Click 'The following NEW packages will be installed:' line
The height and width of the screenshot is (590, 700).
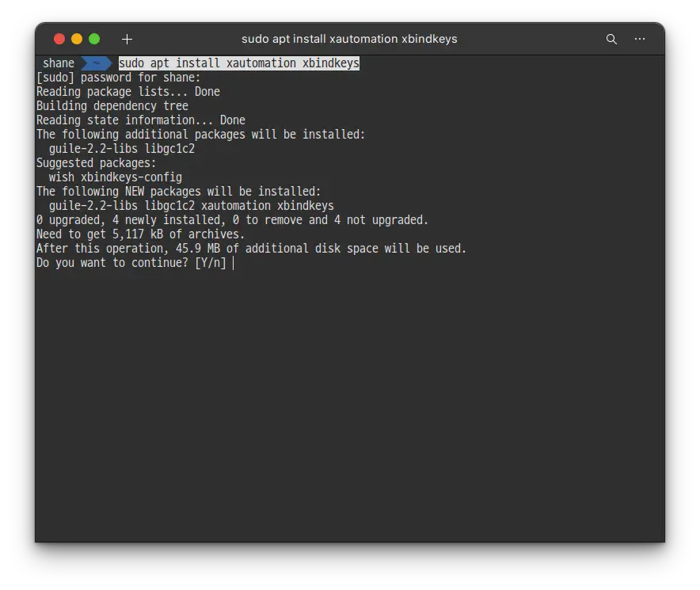point(179,192)
